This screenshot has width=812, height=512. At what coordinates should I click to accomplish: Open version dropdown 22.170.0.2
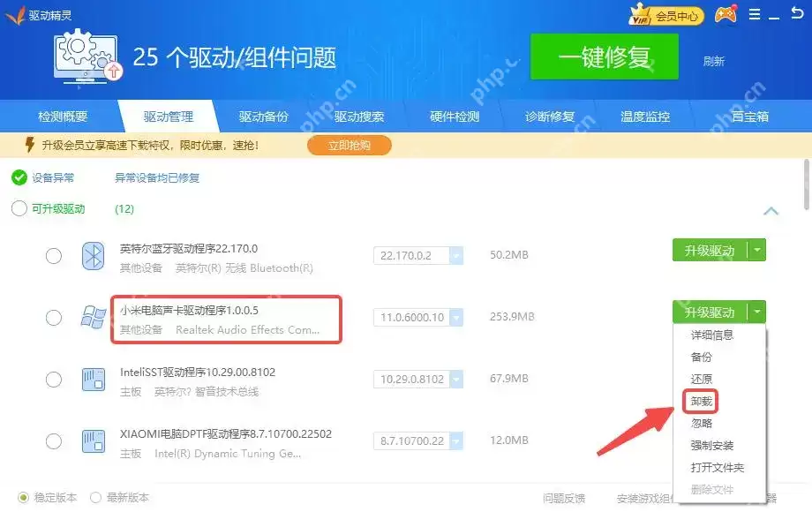(456, 255)
